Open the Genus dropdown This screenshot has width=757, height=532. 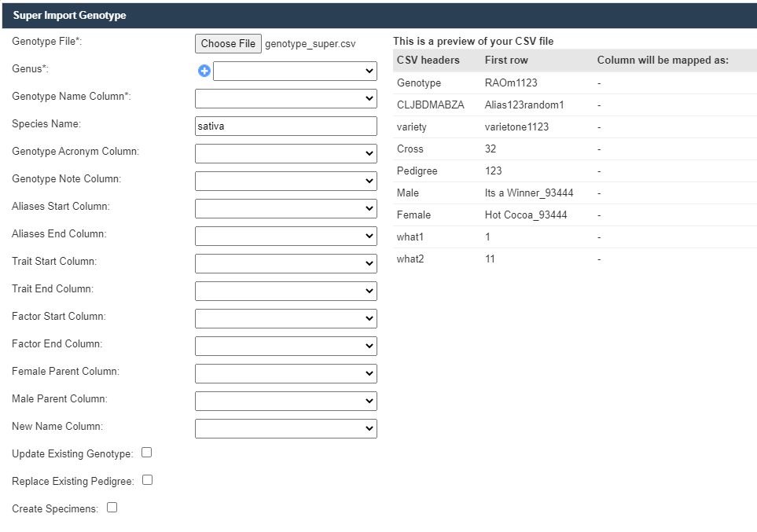tap(295, 72)
